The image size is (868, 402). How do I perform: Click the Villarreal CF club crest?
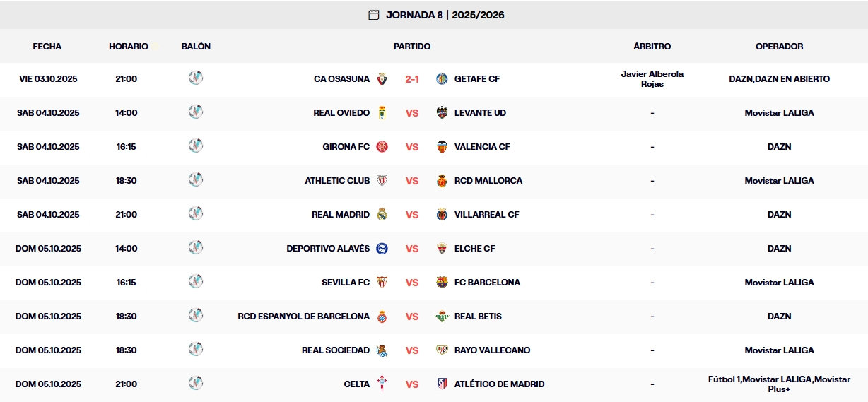pyautogui.click(x=442, y=215)
